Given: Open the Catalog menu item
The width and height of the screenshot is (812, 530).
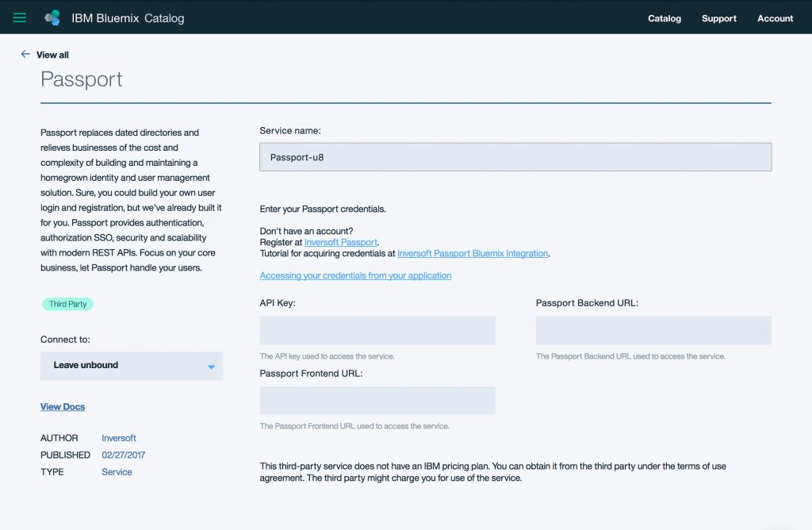Looking at the screenshot, I should tap(665, 18).
